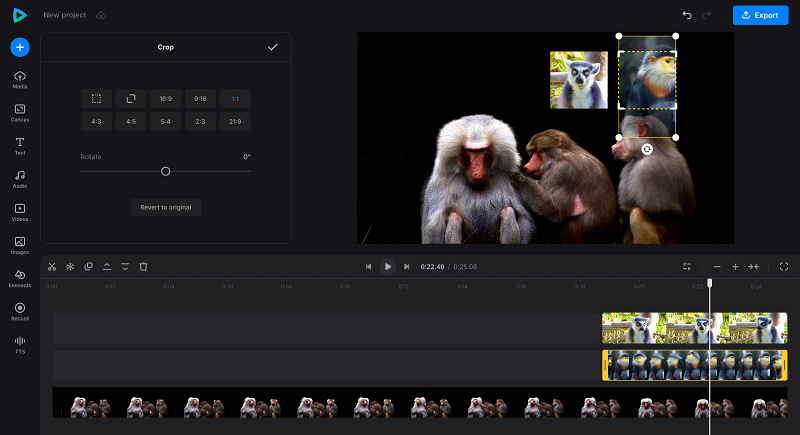800x435 pixels.
Task: Open the Videos sidebar panel
Action: pos(20,213)
